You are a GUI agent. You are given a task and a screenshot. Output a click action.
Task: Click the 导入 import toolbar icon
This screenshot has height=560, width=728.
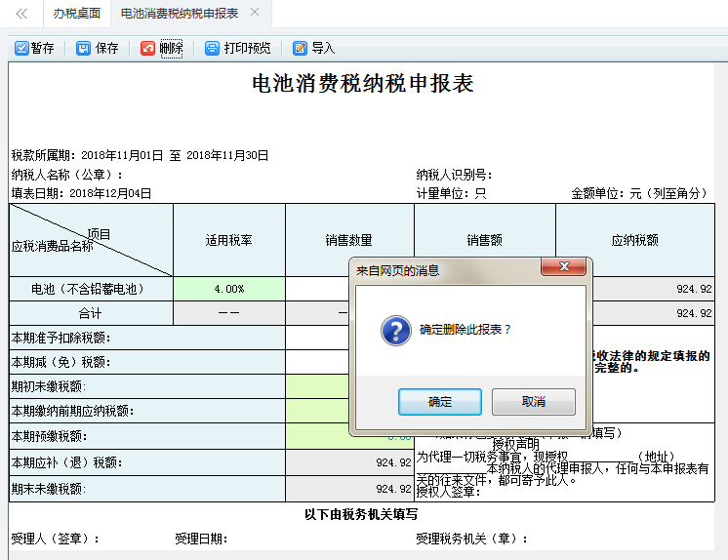coord(300,48)
